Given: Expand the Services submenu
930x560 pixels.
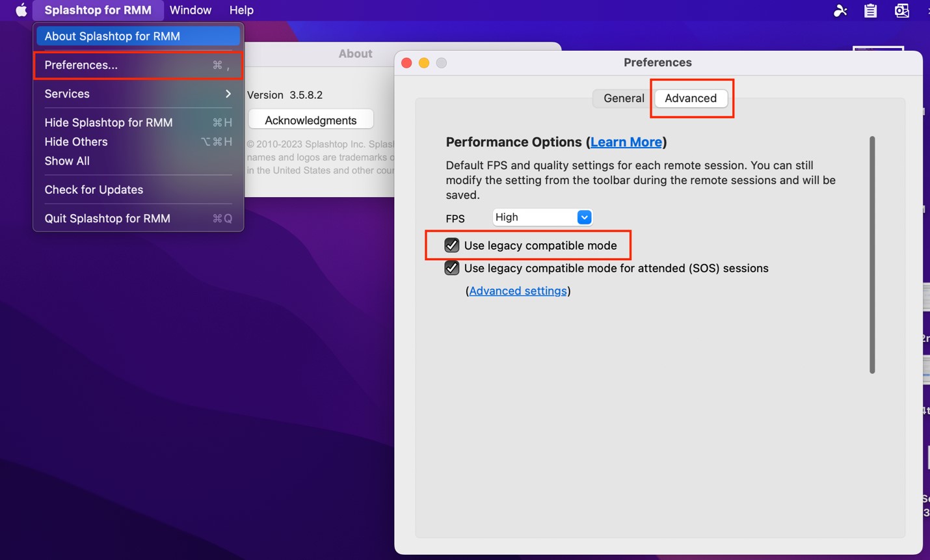Looking at the screenshot, I should pyautogui.click(x=138, y=94).
